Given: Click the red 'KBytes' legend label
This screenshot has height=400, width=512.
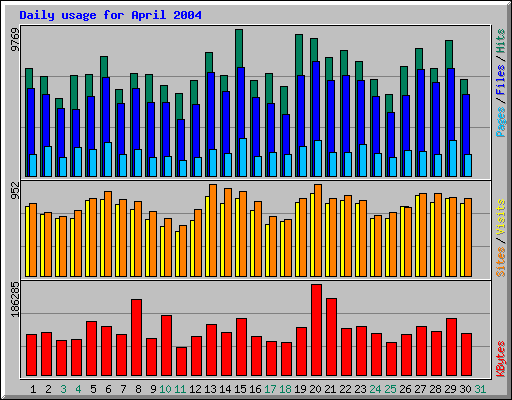Looking at the screenshot, I should (500, 359).
